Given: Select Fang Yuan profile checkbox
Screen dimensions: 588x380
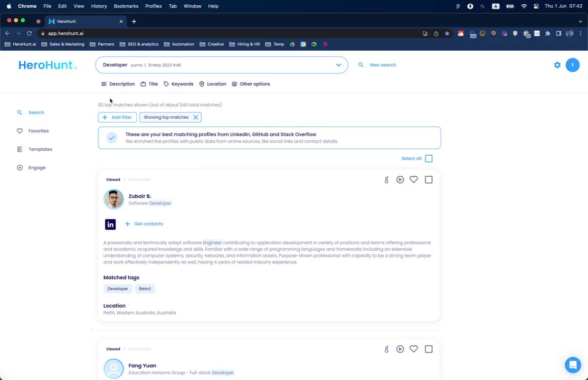Looking at the screenshot, I should [429, 349].
